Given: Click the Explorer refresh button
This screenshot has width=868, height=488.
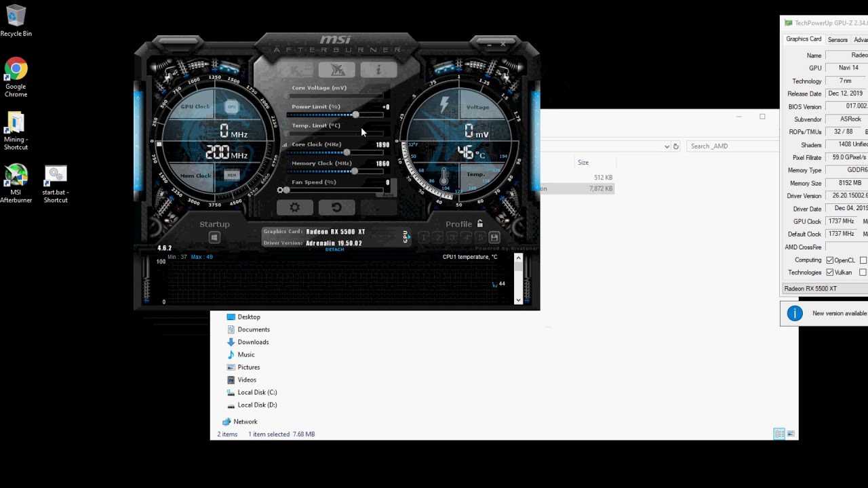Looking at the screenshot, I should [675, 146].
